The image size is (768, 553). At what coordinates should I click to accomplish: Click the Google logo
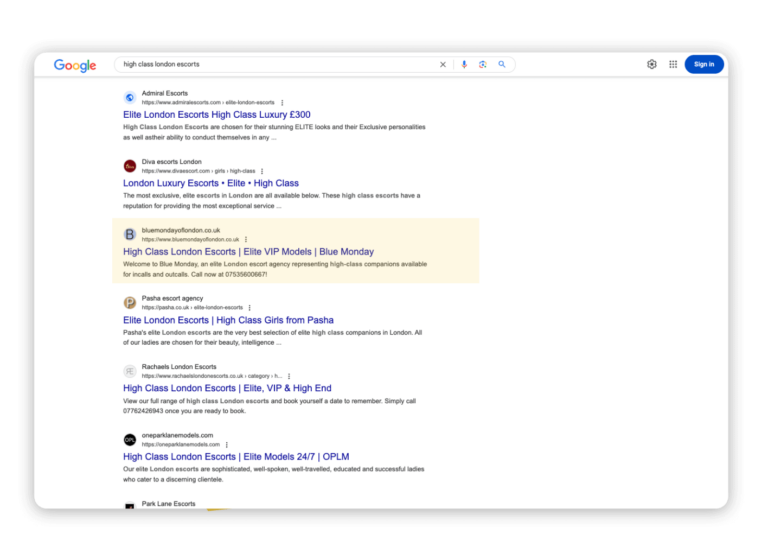(x=75, y=65)
